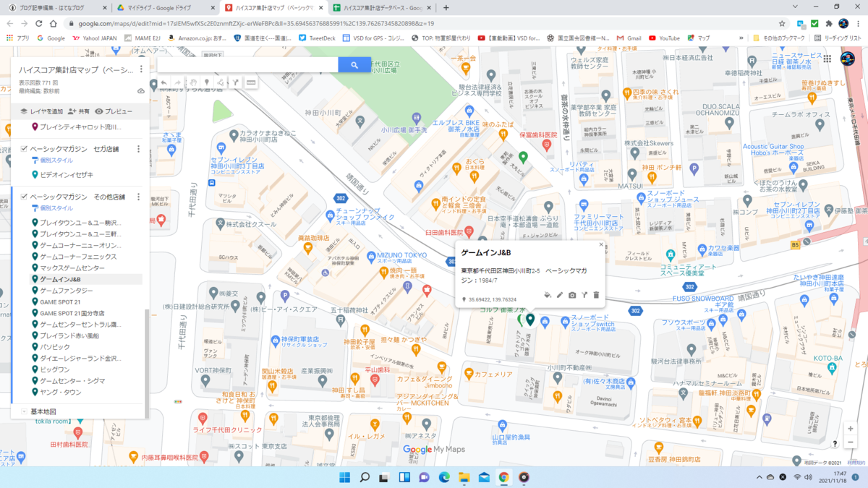This screenshot has width=868, height=488.
Task: Open the map help question mark
Action: click(835, 444)
